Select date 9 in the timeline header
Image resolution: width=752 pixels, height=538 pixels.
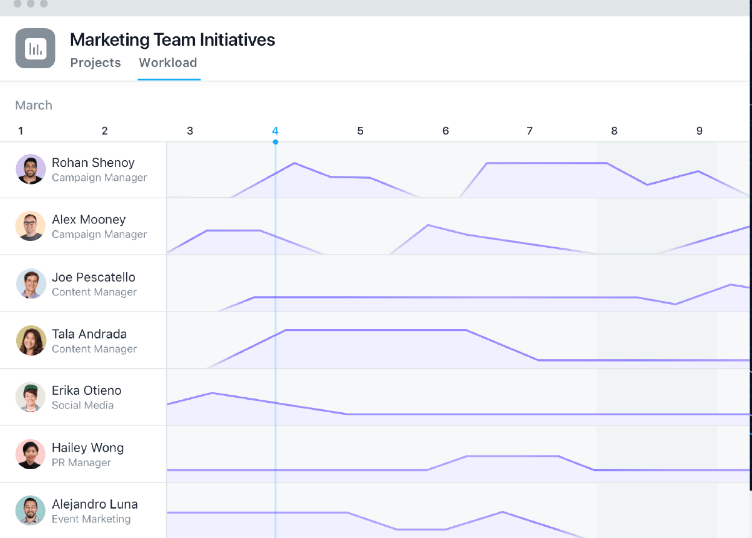(699, 131)
